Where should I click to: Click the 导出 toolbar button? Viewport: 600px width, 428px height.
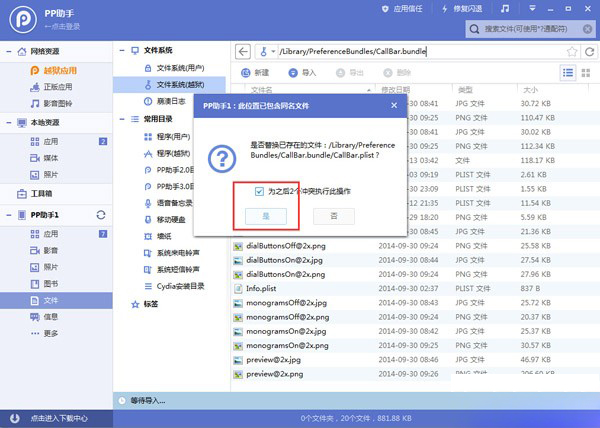tap(349, 73)
